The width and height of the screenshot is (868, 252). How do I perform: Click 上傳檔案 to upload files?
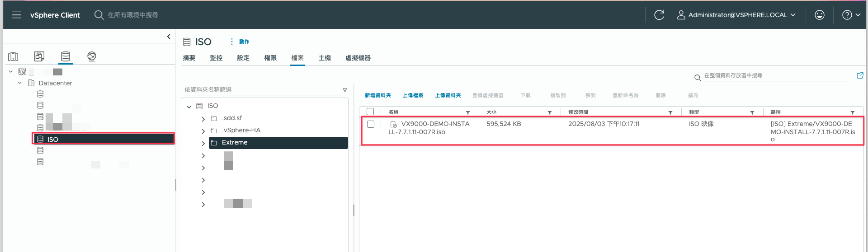[x=413, y=95]
